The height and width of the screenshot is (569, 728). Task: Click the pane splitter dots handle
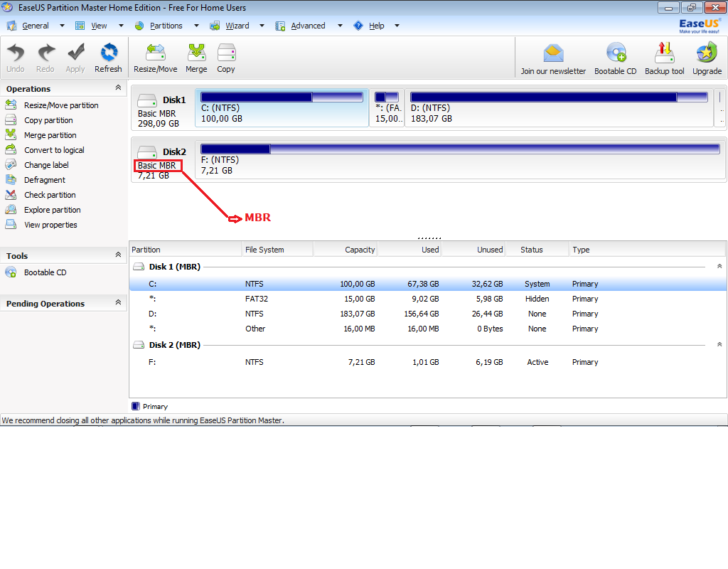(x=429, y=238)
